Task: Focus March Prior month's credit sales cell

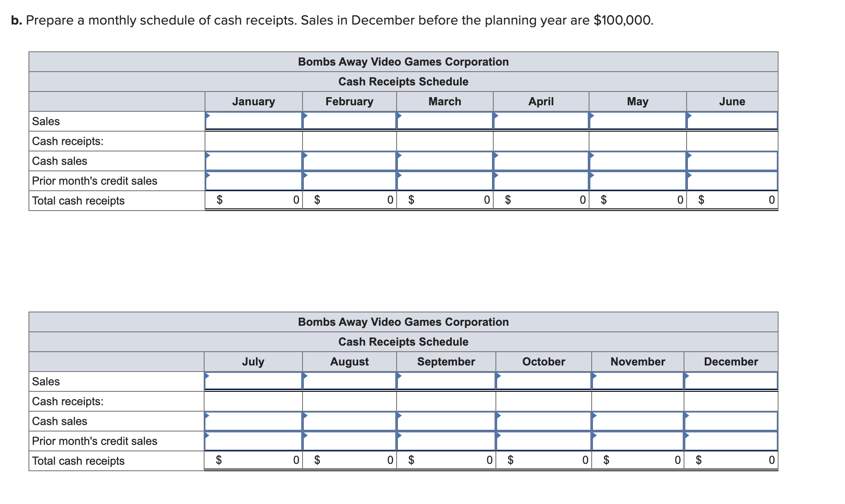Action: pyautogui.click(x=445, y=181)
